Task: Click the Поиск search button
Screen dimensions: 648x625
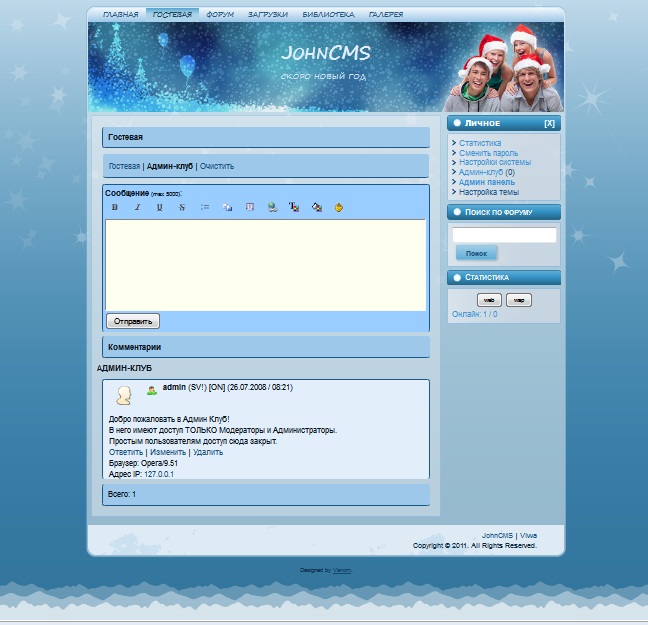Action: point(476,253)
